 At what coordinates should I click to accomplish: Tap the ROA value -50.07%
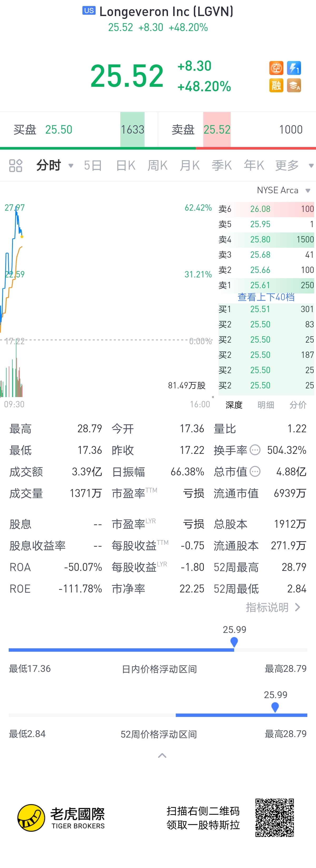pos(83,567)
